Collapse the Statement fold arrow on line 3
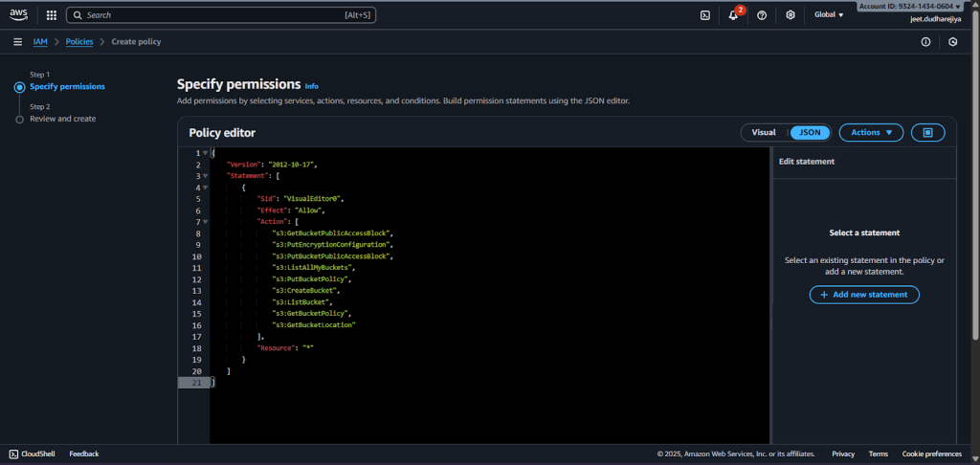 tap(206, 176)
